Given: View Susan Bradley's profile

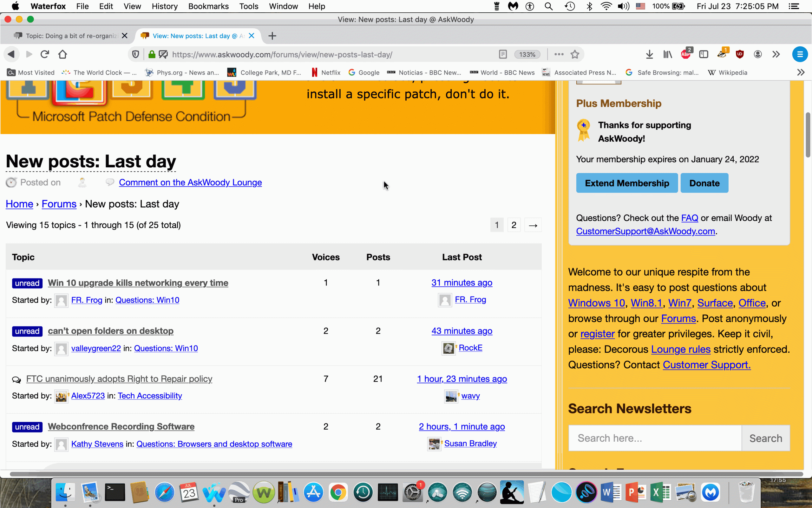Looking at the screenshot, I should 470,444.
